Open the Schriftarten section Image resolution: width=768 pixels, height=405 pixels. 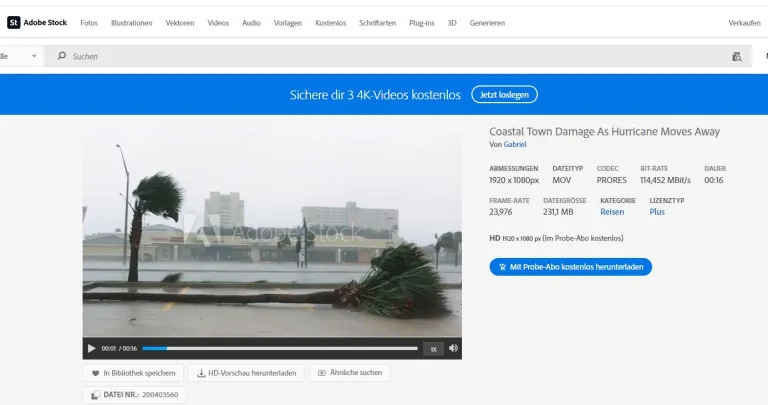tap(378, 23)
